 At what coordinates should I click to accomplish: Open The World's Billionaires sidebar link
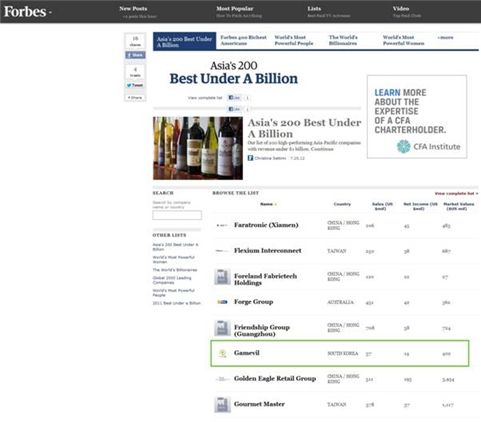tap(175, 270)
